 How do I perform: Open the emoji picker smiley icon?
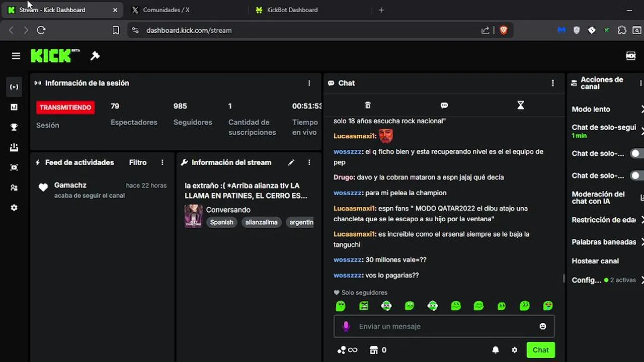point(543,326)
